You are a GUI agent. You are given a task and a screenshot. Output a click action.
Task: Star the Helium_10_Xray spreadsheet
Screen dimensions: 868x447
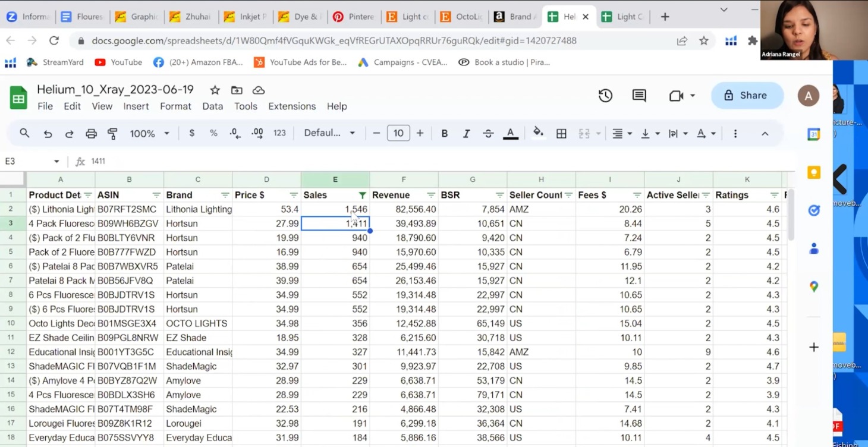point(215,90)
